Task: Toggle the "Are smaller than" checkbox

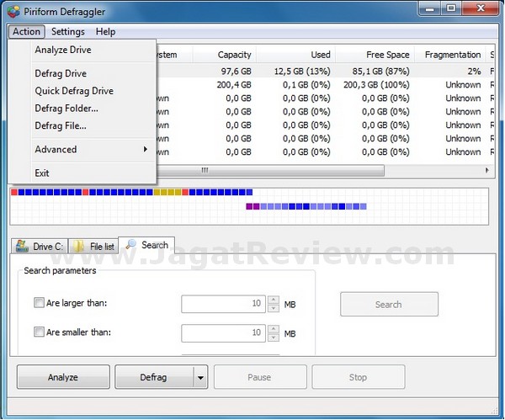Action: (x=39, y=332)
